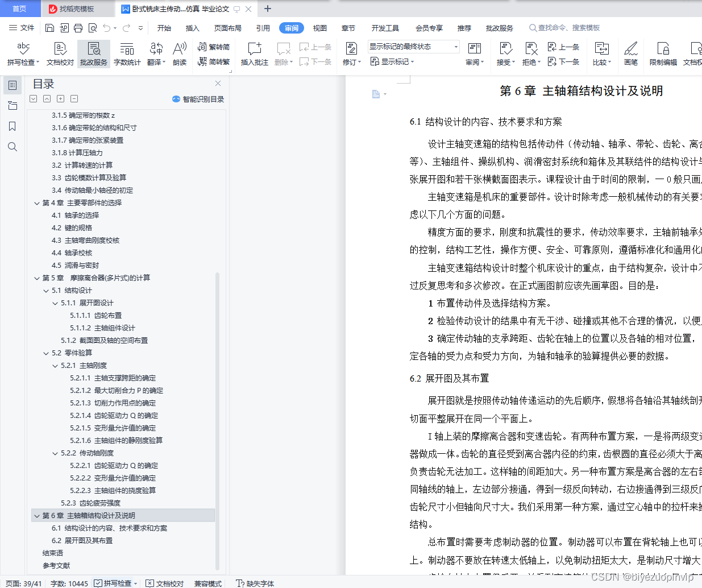Screen dimensions: 702x588
Task: Switch to 找稻壳模板 tab
Action: click(78, 9)
